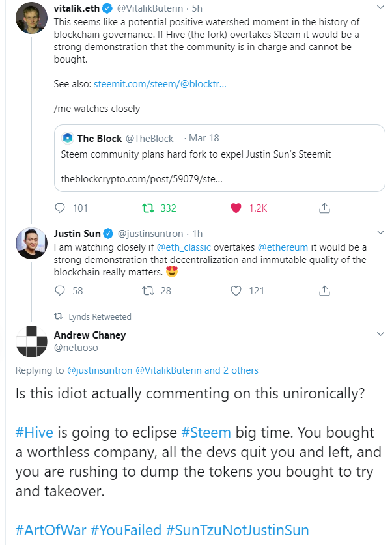Like Justin Sun's tweet with 121 likes
392x545 pixels.
click(x=236, y=290)
